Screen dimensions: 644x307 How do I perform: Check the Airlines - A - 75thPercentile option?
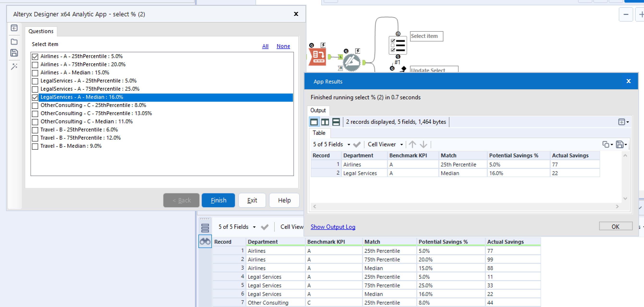pyautogui.click(x=35, y=65)
